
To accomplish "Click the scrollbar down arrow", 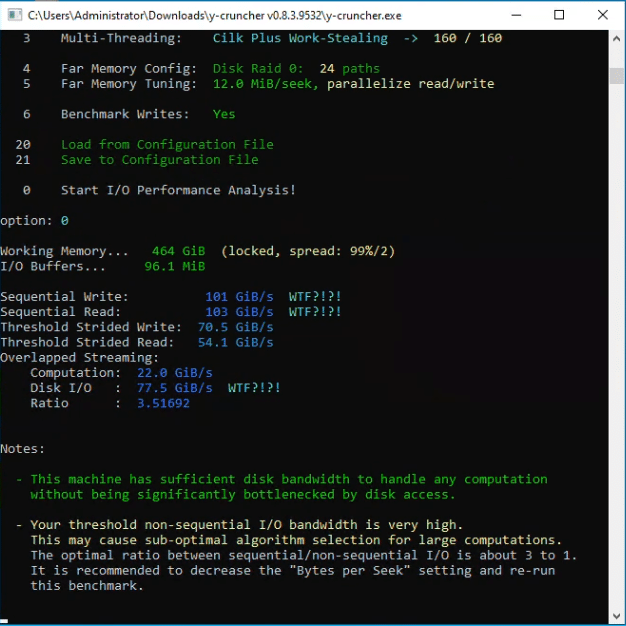I will point(616,616).
